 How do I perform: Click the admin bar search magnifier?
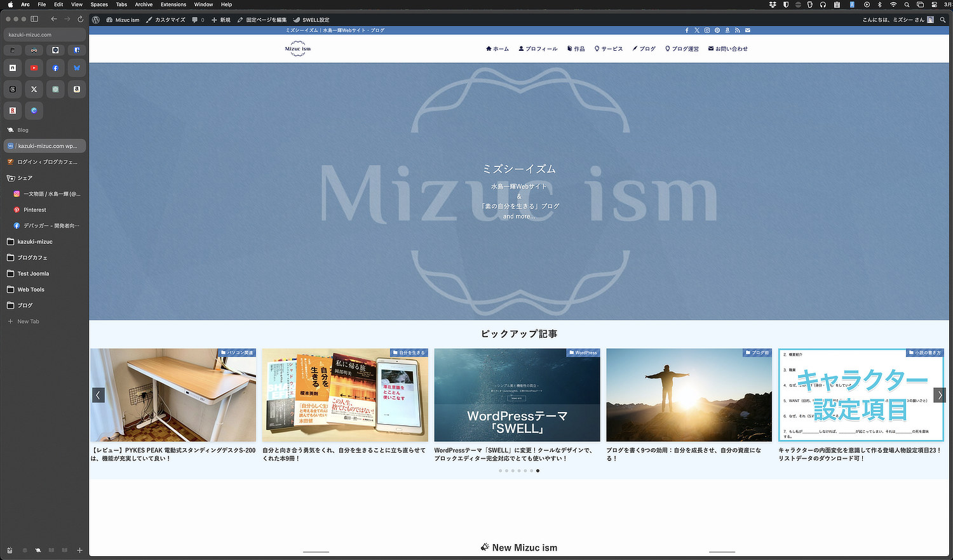click(x=942, y=20)
